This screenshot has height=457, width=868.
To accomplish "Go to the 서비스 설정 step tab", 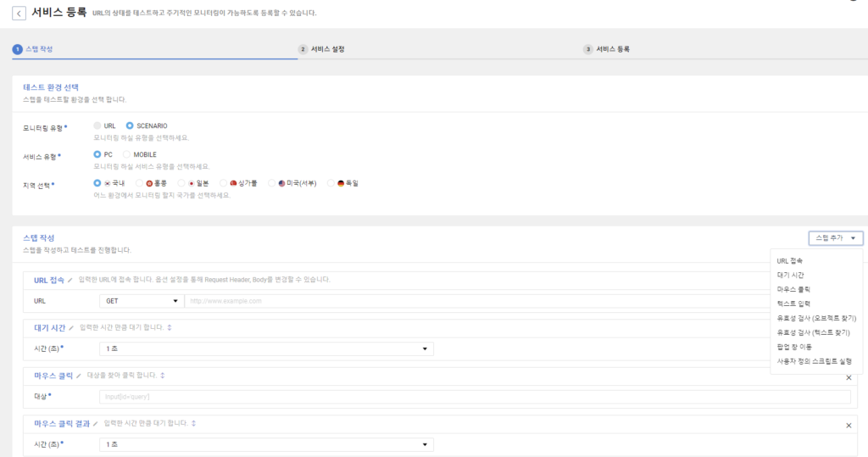I will pyautogui.click(x=322, y=49).
